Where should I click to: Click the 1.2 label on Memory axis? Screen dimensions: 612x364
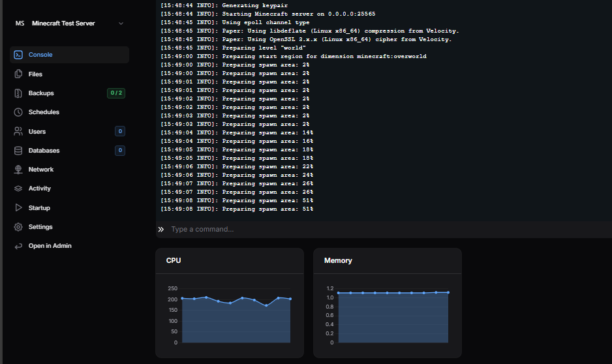(x=329, y=289)
